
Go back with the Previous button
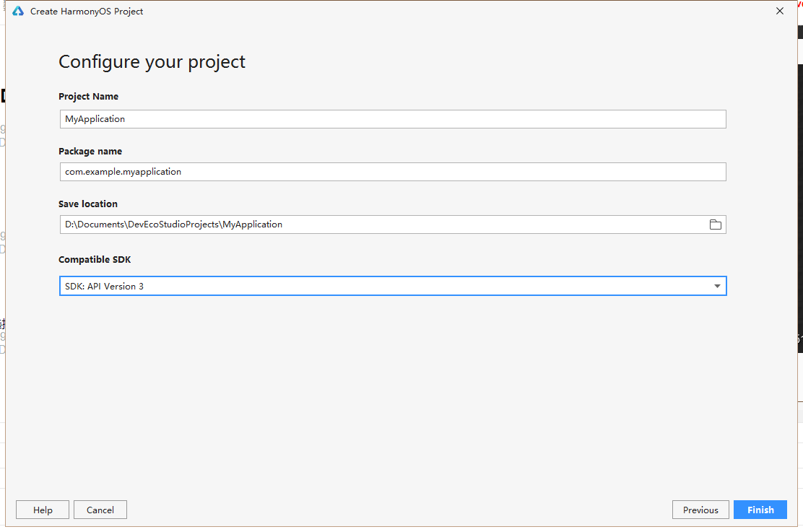coord(700,510)
